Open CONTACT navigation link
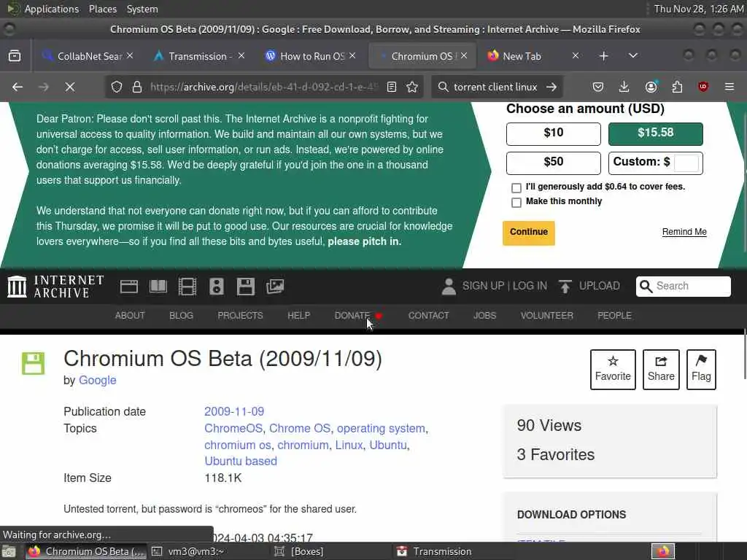Screen dimensions: 747x560 pyautogui.click(x=428, y=316)
